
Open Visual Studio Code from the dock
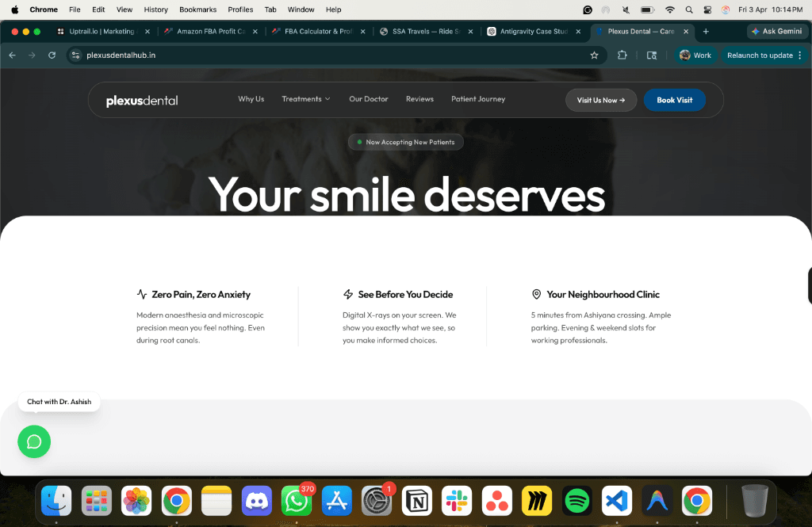tap(616, 501)
